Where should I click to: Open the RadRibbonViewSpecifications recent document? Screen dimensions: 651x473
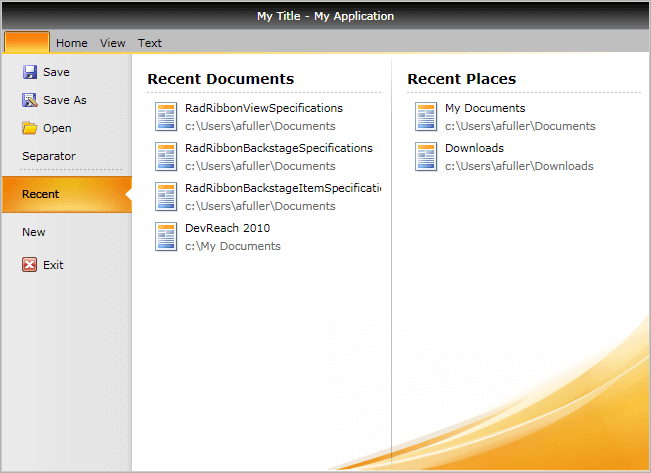click(264, 108)
